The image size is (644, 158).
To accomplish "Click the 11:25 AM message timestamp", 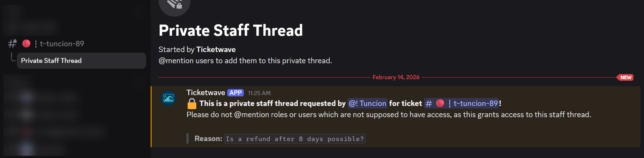I will point(259,93).
